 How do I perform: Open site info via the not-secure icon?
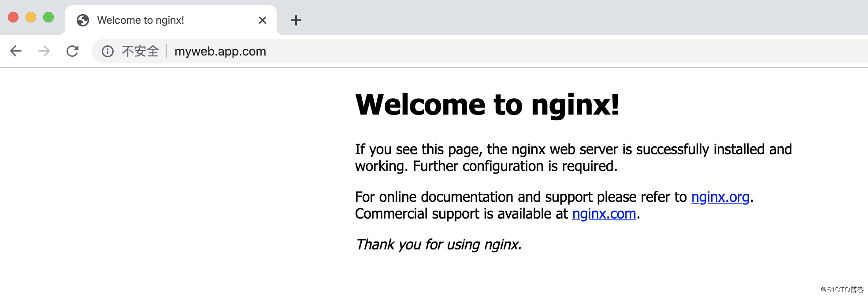point(108,52)
